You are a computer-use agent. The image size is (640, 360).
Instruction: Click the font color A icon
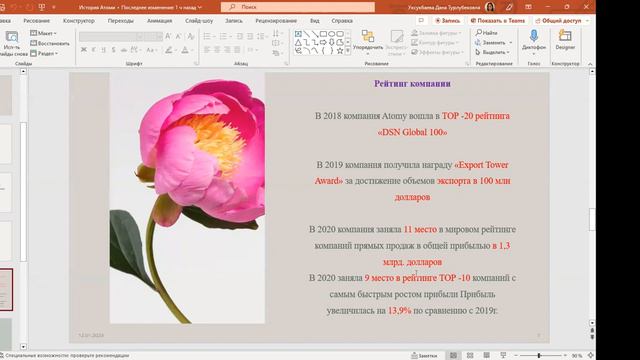(184, 50)
